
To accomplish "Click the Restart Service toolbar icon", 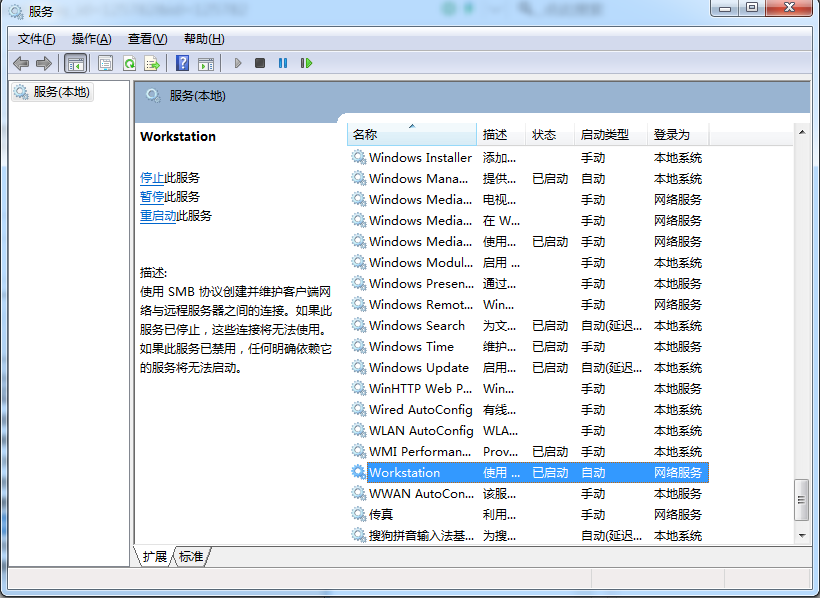I will (306, 63).
